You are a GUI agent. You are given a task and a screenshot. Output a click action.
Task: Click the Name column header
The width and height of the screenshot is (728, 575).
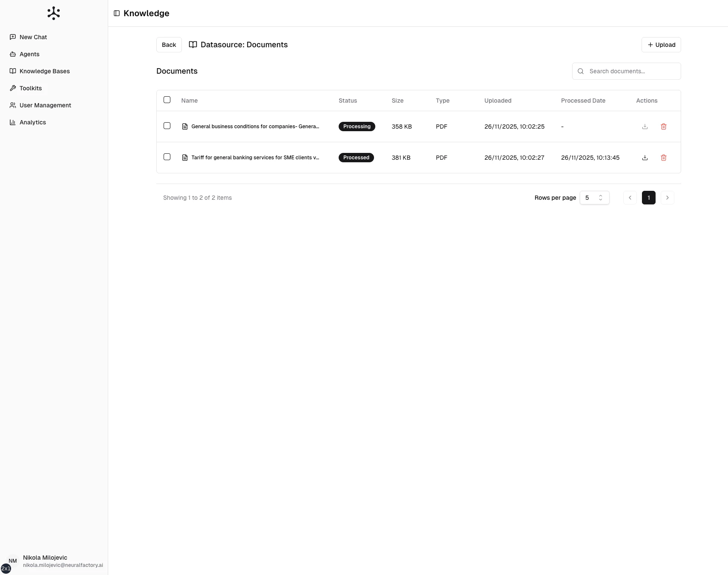190,101
